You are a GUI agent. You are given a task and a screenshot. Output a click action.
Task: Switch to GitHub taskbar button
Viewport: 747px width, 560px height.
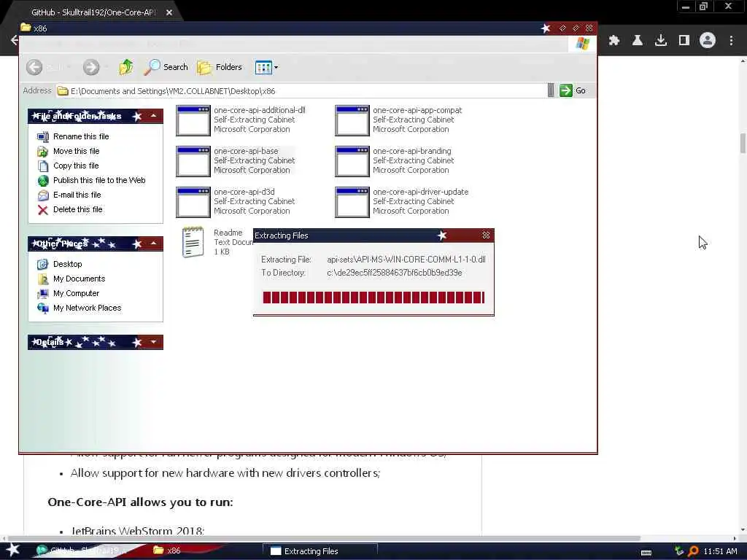click(86, 551)
